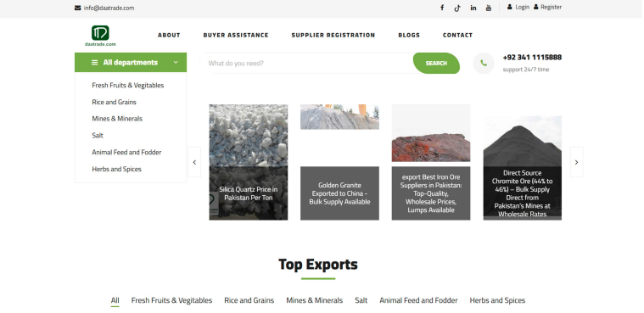Focus the 'What do you need?' search field
The height and width of the screenshot is (313, 644).
pos(308,64)
